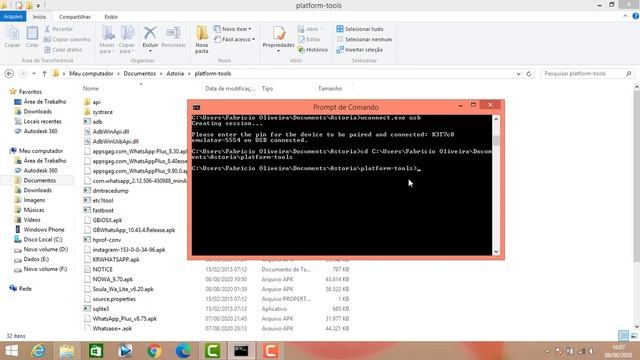Click the Explorer file list scrollbar
The width and height of the screenshot is (640, 360).
click(x=636, y=176)
